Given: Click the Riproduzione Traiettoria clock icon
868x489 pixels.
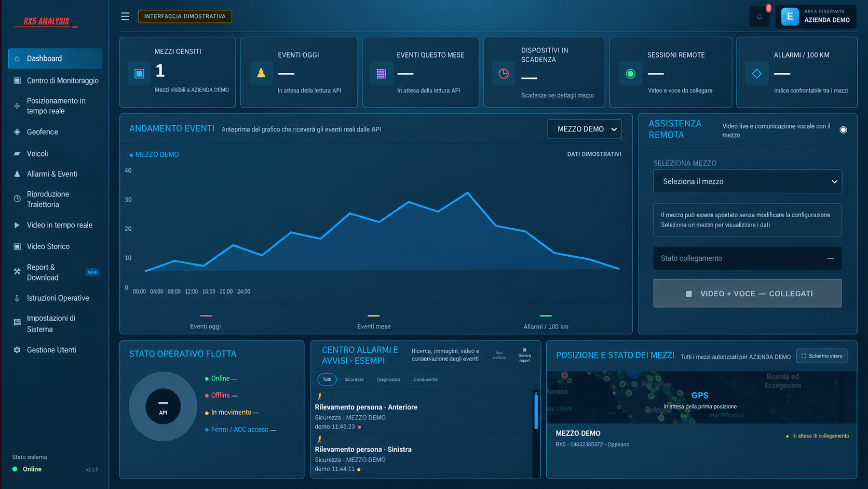Looking at the screenshot, I should [17, 199].
